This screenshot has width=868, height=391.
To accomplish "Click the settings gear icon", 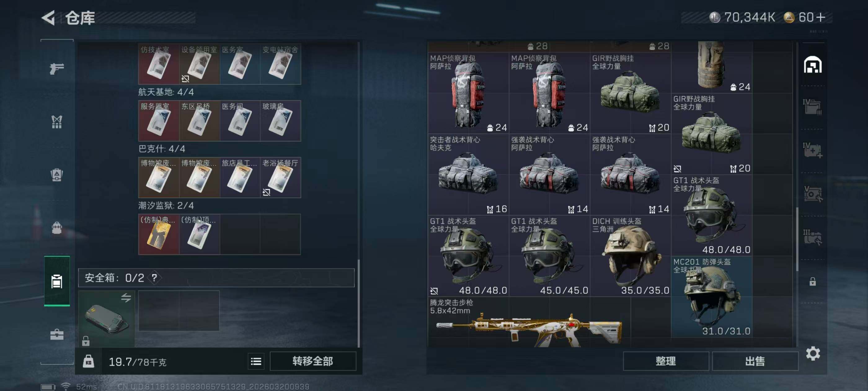I will pos(813,353).
